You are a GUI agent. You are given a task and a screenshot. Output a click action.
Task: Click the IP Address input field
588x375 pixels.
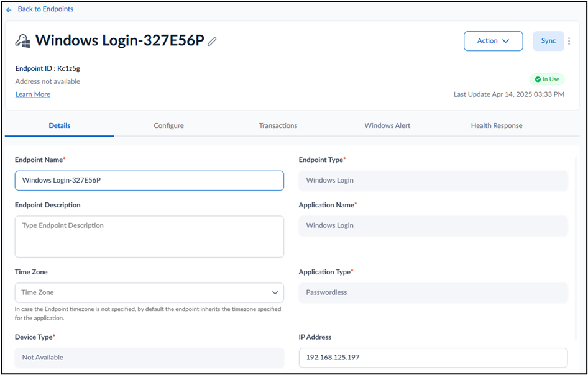(433, 358)
